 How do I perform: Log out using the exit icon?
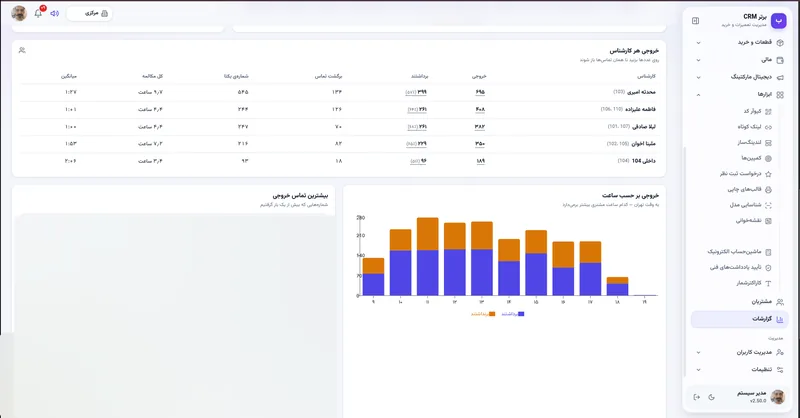click(x=696, y=397)
